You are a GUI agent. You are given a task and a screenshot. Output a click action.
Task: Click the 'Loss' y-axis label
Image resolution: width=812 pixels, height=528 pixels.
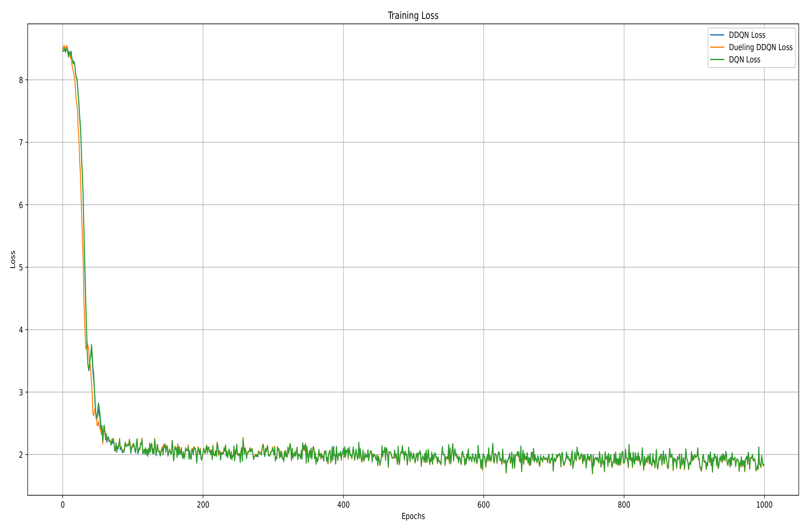tap(13, 259)
